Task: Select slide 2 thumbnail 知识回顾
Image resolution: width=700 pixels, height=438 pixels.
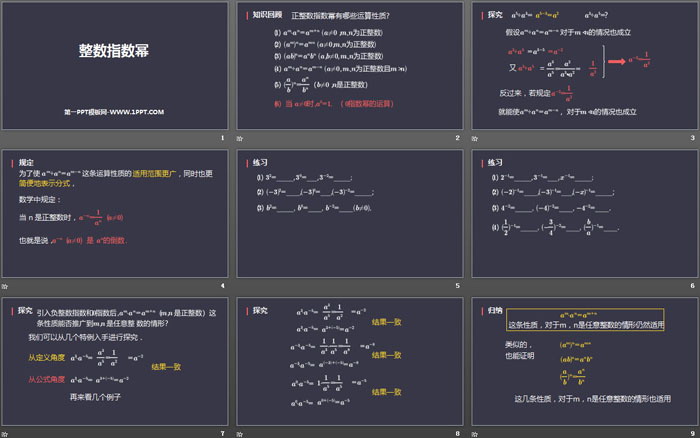Action: [x=350, y=66]
